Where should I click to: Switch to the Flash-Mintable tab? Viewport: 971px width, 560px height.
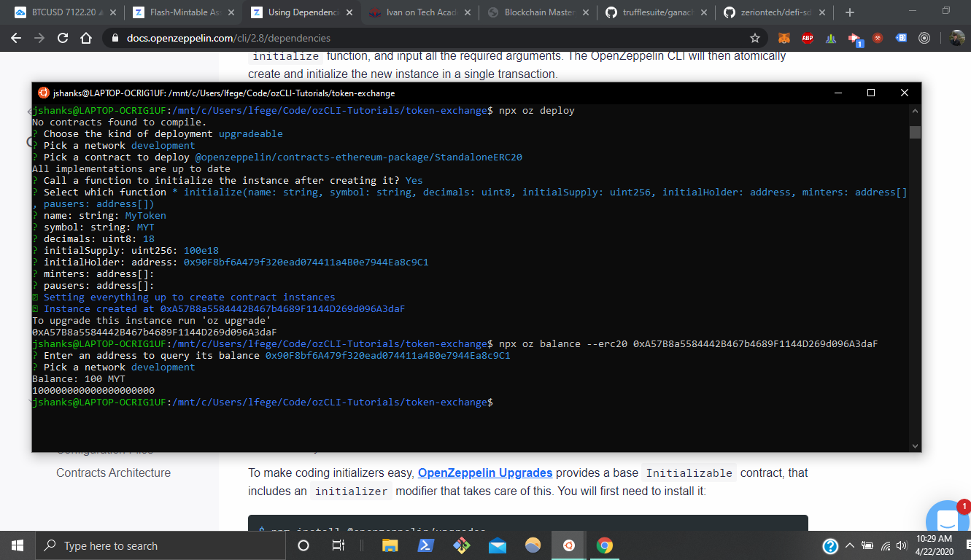(184, 12)
